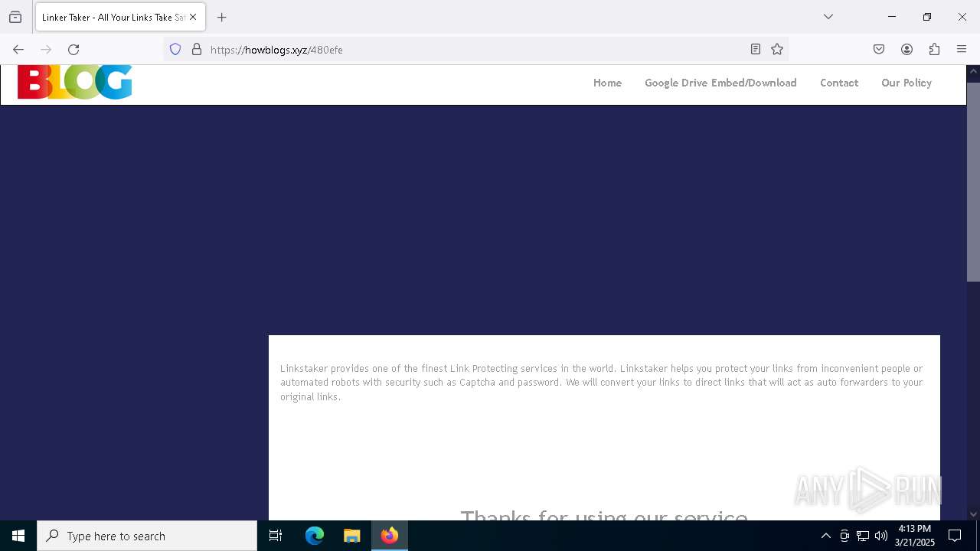Close the Linker Taker tab

[193, 17]
